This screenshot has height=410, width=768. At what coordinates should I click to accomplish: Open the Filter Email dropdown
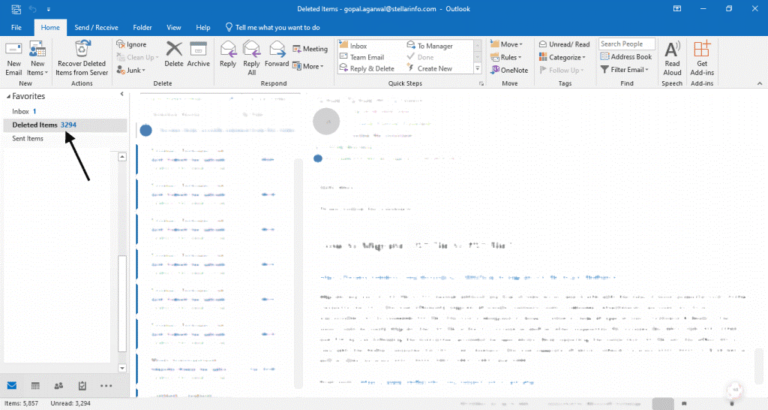624,70
